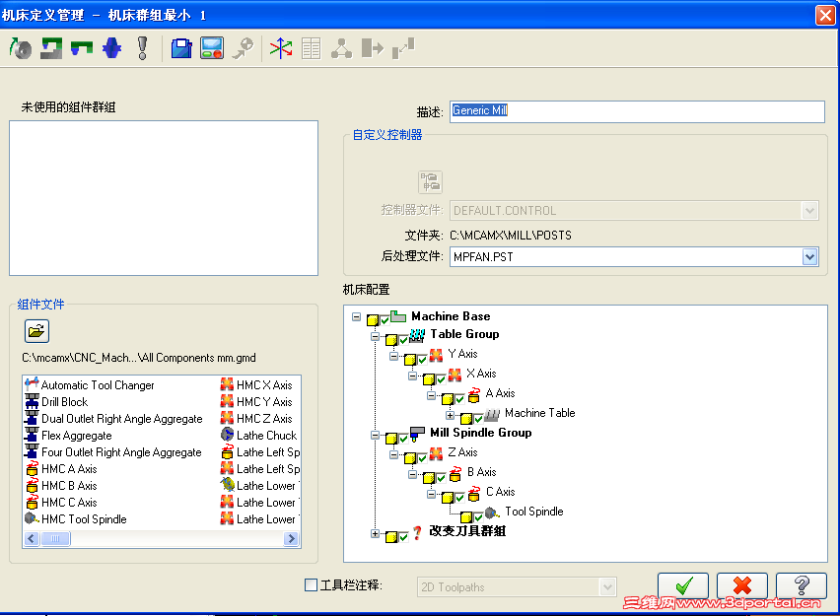Click the blue diamond toolbar icon
The width and height of the screenshot is (840, 616).
(x=109, y=47)
